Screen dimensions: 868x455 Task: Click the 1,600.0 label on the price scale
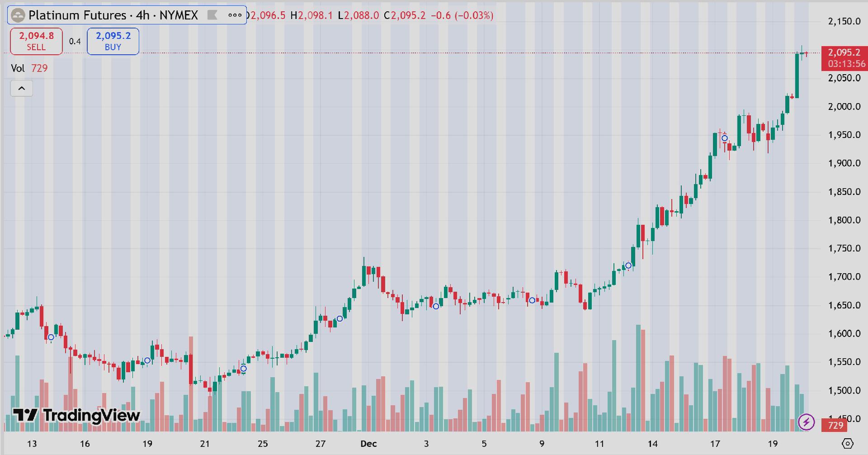click(x=844, y=334)
